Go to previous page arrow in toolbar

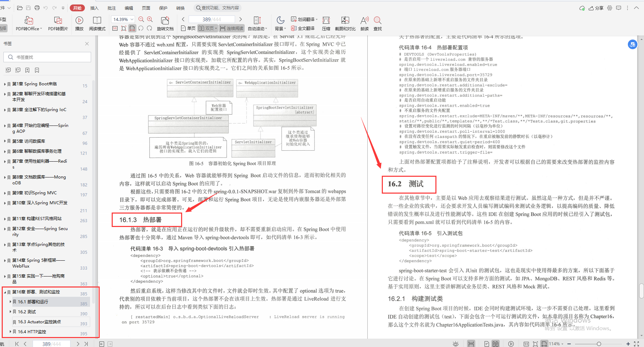[183, 19]
